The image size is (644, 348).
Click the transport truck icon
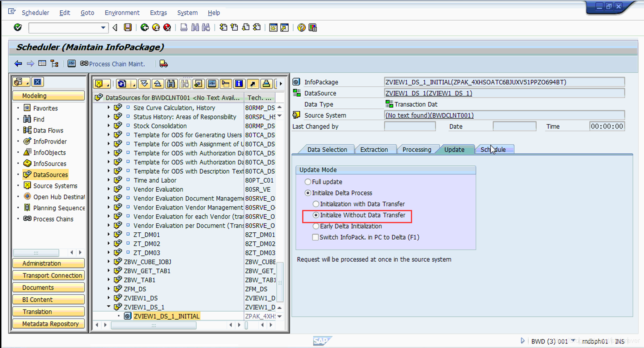tap(164, 63)
